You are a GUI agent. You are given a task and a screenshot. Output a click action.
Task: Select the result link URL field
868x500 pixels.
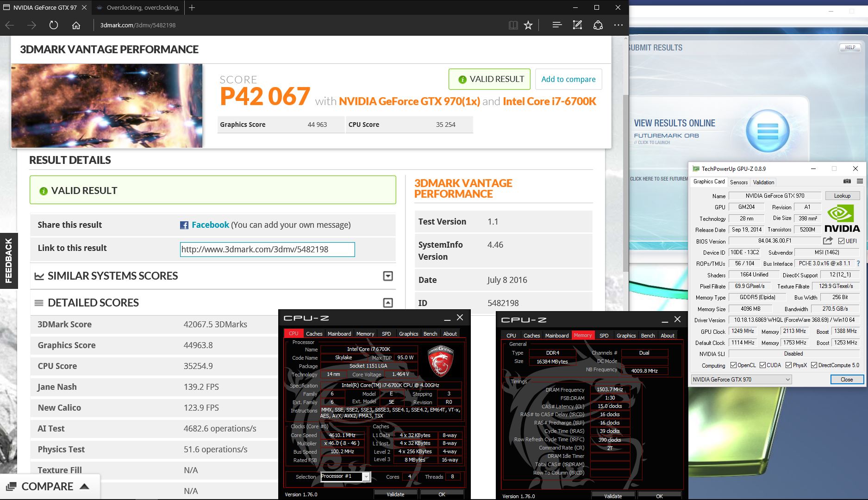pyautogui.click(x=268, y=249)
